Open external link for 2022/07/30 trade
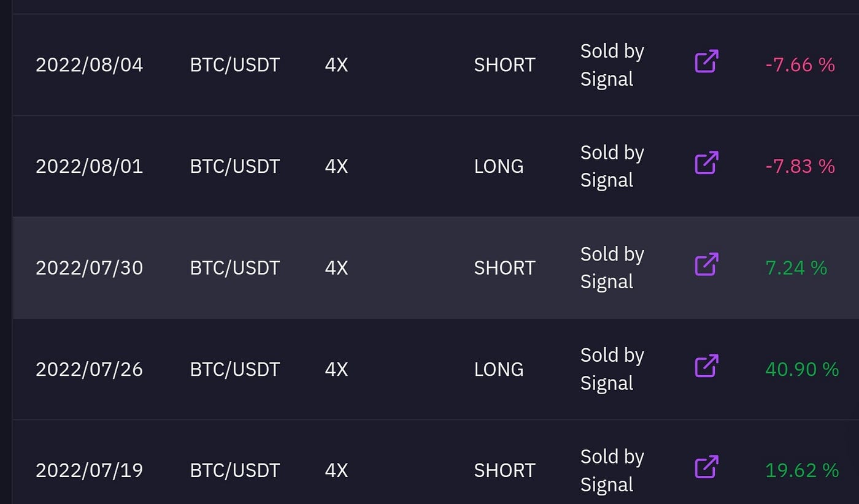Screen dimensions: 859x504 coord(706,264)
